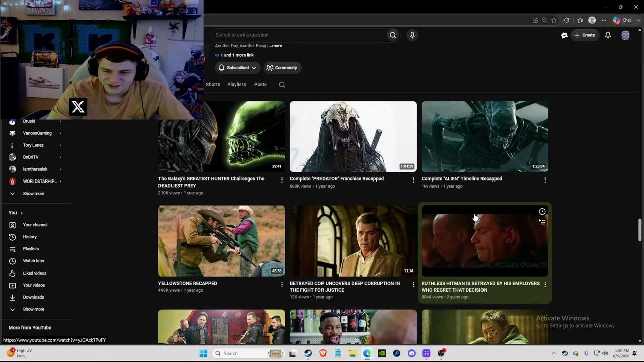Open the taskbar volume control icon

605,353
